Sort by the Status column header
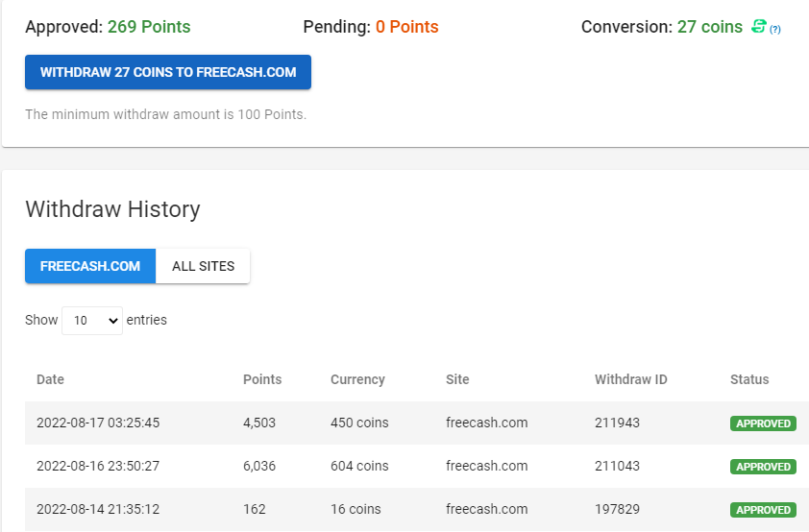 749,379
